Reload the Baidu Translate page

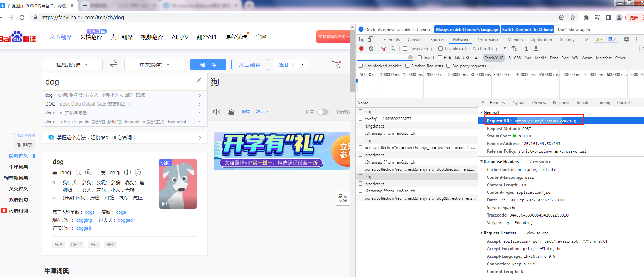22,18
